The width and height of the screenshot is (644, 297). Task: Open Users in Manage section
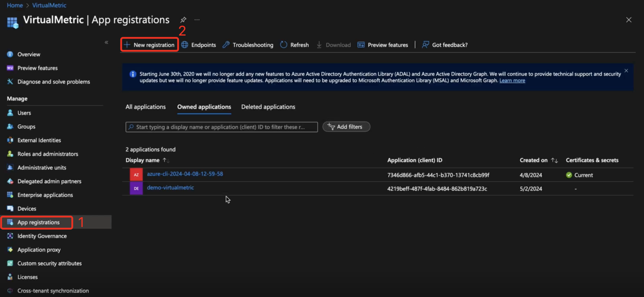click(x=24, y=113)
